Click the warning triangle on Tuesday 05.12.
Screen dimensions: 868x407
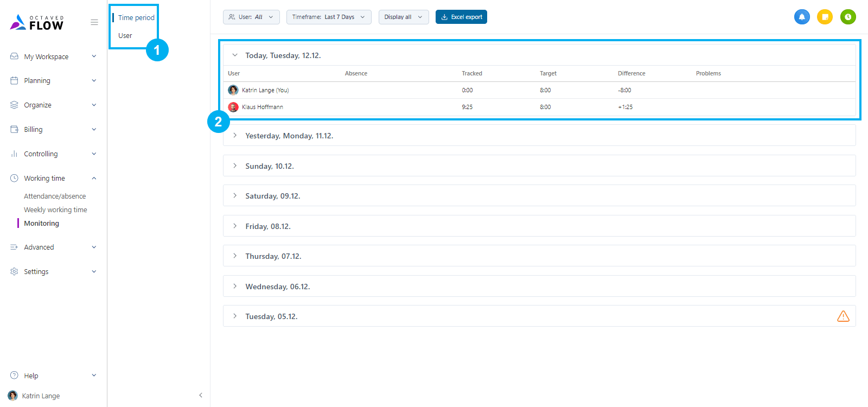(x=843, y=316)
